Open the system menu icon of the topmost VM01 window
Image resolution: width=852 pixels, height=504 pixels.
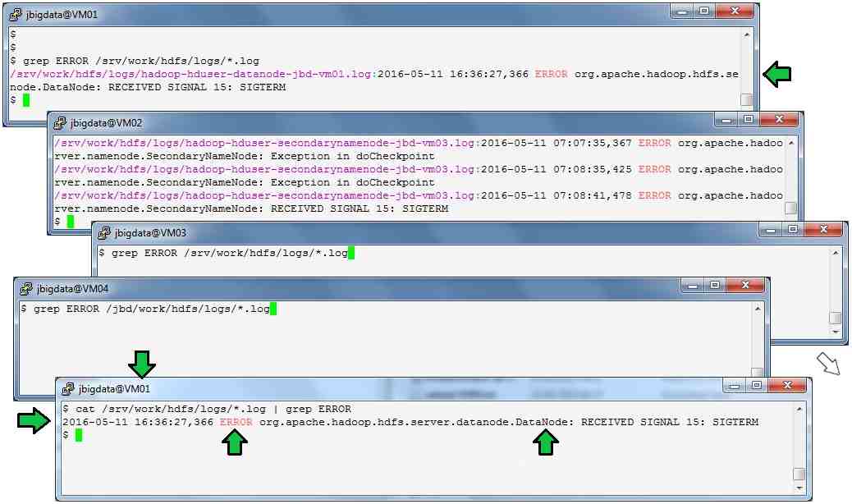coord(16,14)
